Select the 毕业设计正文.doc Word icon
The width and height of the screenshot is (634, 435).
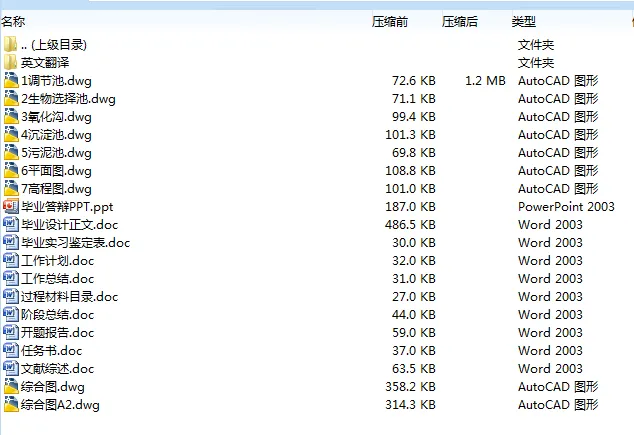point(11,225)
